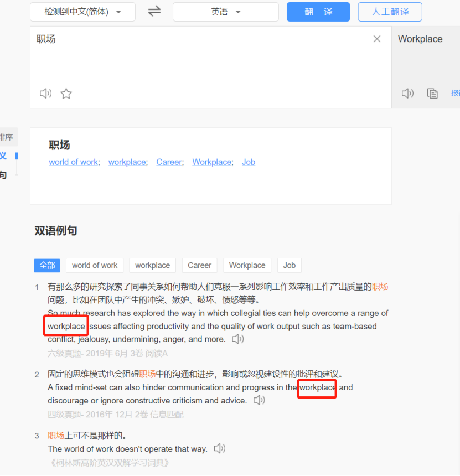Click sentence 职场上可不是那样的。
Viewport: 460px width, 476px height.
coord(87,436)
